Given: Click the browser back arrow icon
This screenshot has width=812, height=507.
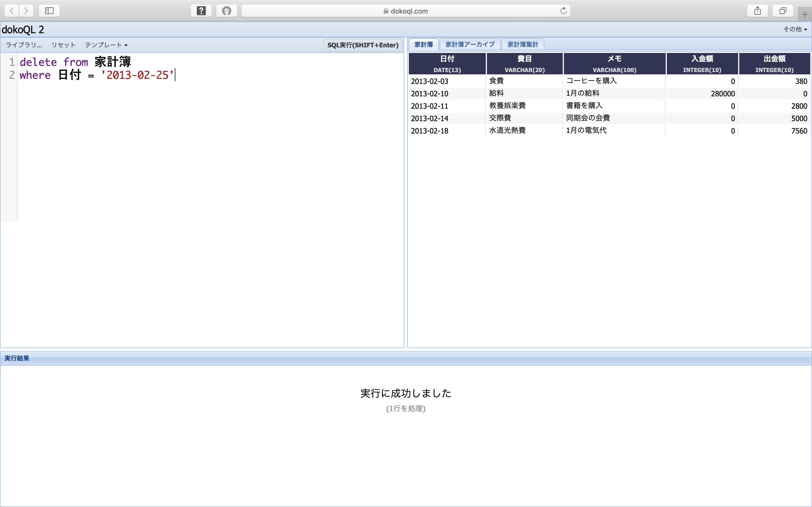Looking at the screenshot, I should point(12,11).
